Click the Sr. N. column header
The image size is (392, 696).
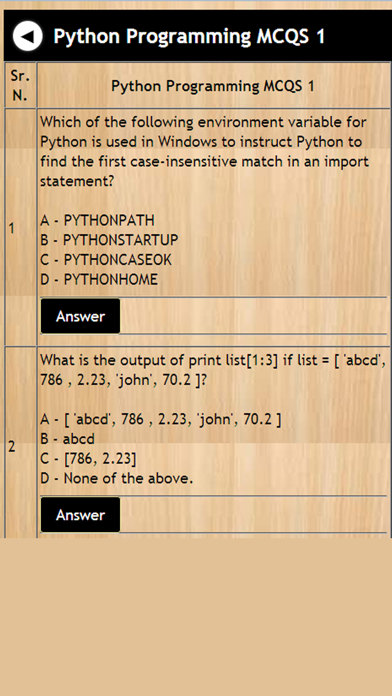20,85
